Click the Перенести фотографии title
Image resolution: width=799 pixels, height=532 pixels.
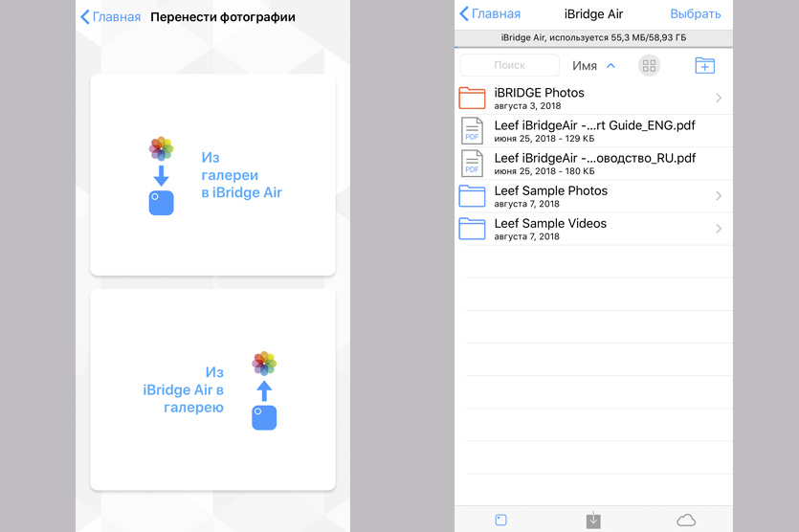[223, 17]
